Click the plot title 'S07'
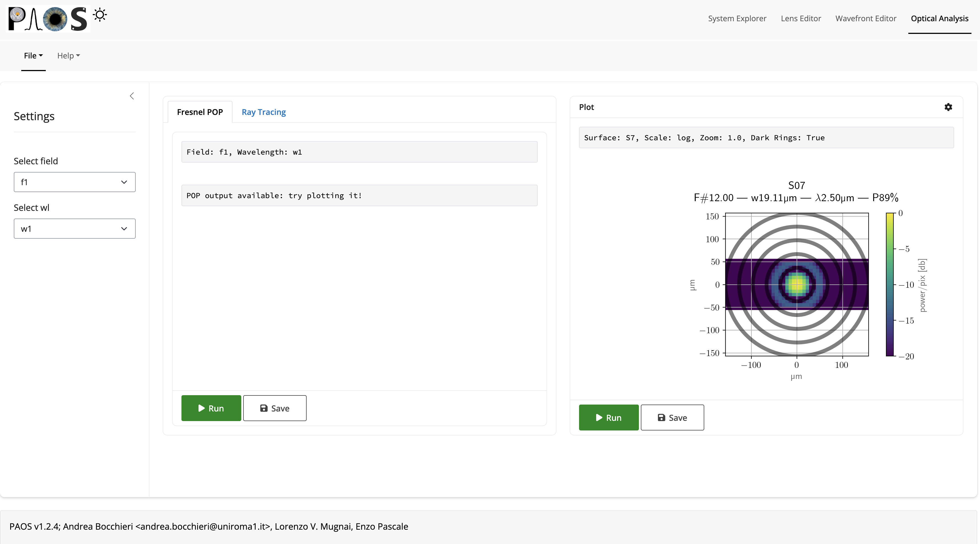Viewport: 980px width, 544px height. point(797,185)
